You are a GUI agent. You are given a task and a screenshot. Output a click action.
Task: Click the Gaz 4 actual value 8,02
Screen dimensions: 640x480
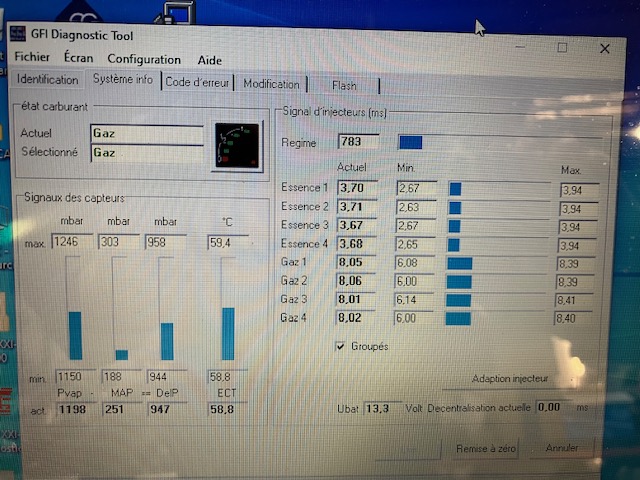point(355,318)
